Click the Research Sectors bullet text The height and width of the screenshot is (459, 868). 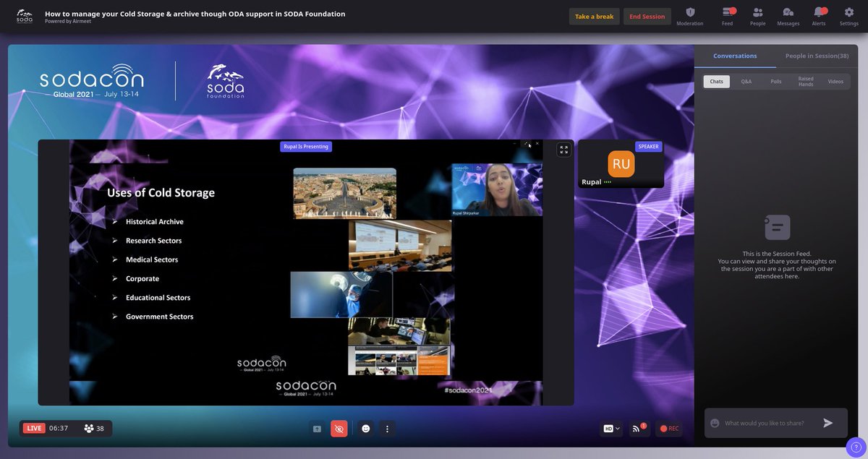click(154, 241)
